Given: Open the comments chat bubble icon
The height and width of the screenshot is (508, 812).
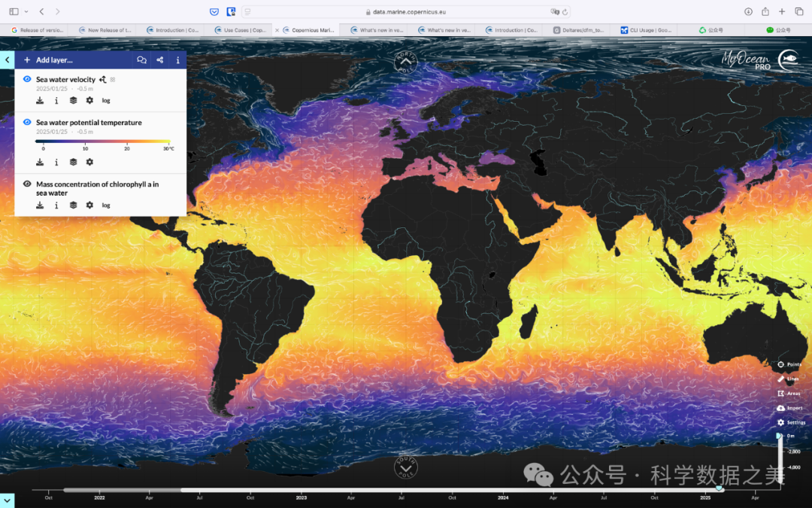Looking at the screenshot, I should point(141,60).
